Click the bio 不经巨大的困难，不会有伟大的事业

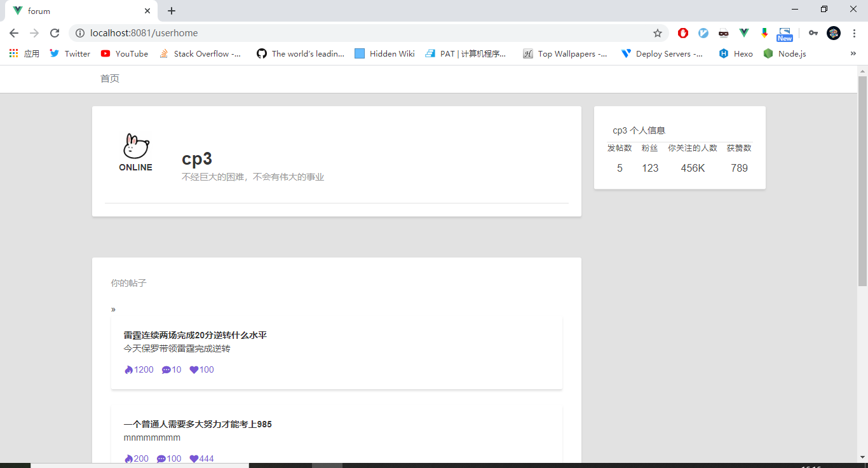(x=253, y=177)
